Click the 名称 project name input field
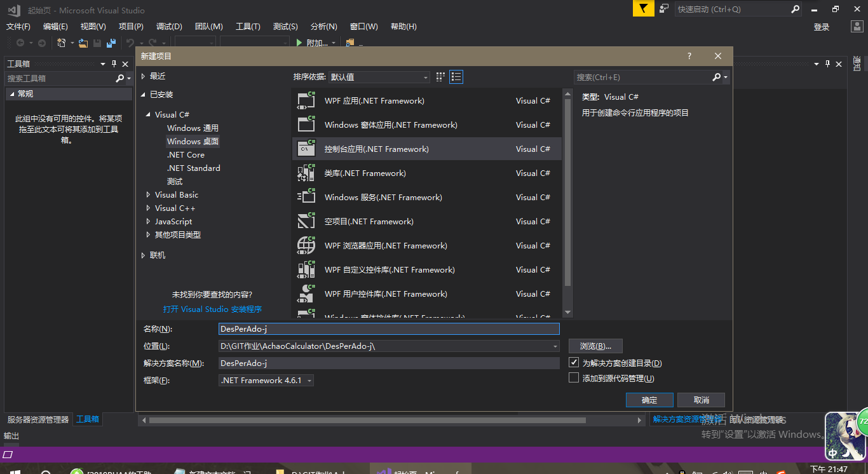Viewport: 868px width, 474px height. (389, 328)
